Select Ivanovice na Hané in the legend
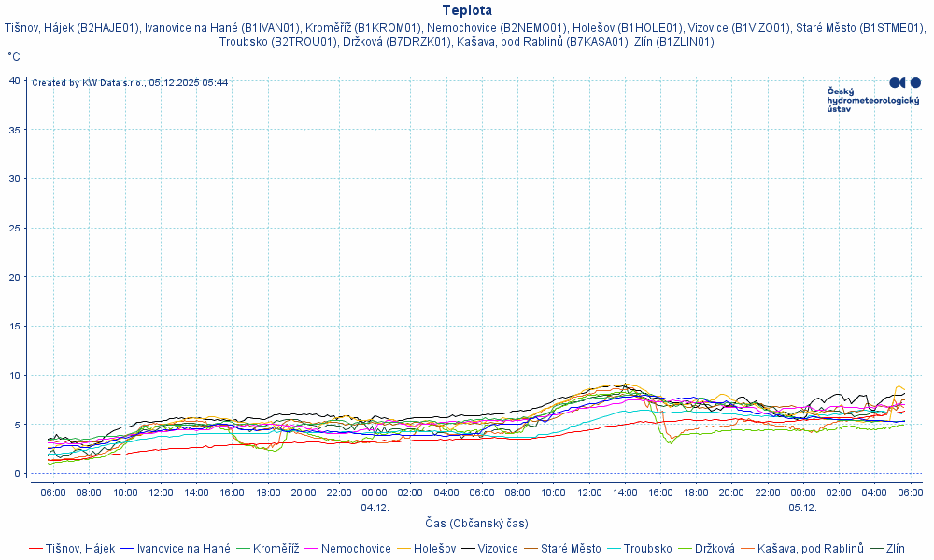This screenshot has height=560, width=934. click(x=183, y=549)
